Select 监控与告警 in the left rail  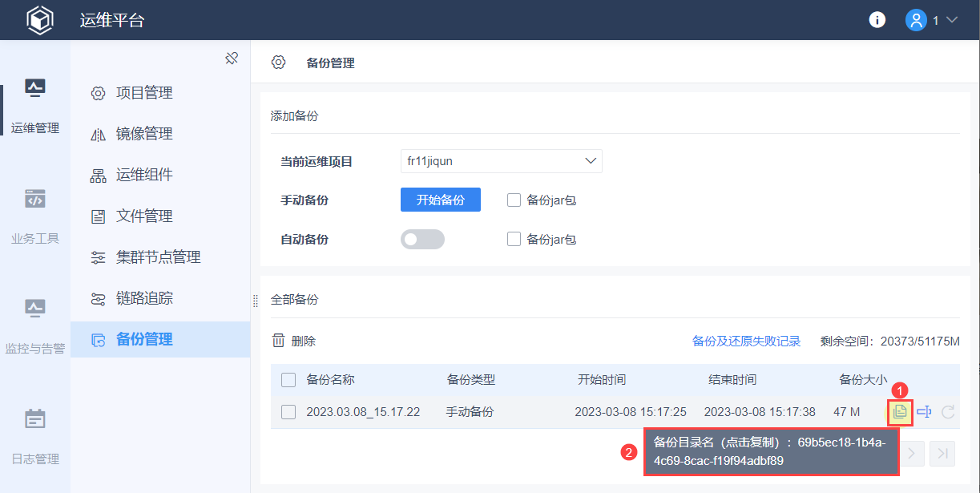tap(35, 327)
